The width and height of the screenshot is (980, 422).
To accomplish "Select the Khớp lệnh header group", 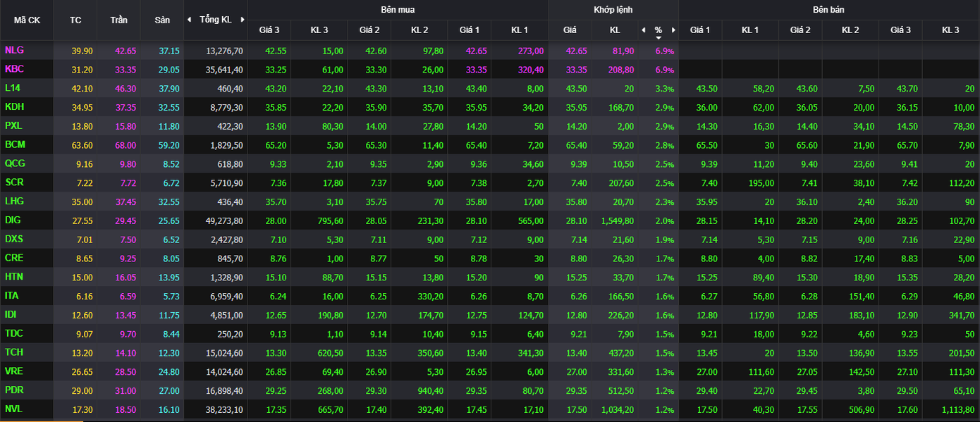I will [x=613, y=10].
